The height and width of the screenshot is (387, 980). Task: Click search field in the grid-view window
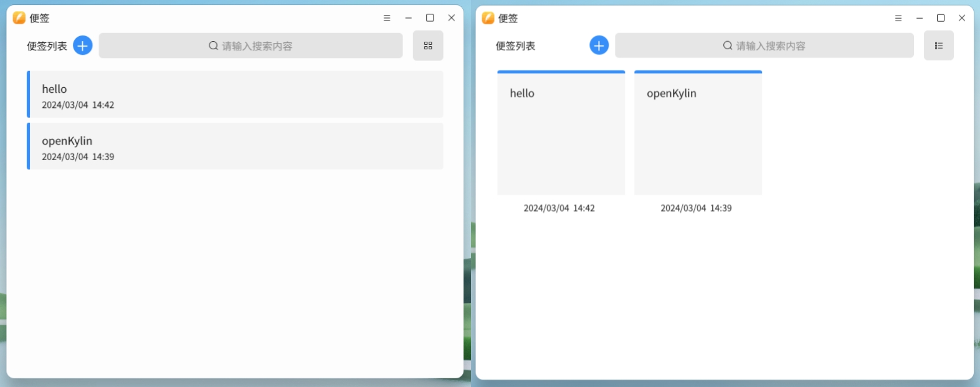point(764,45)
